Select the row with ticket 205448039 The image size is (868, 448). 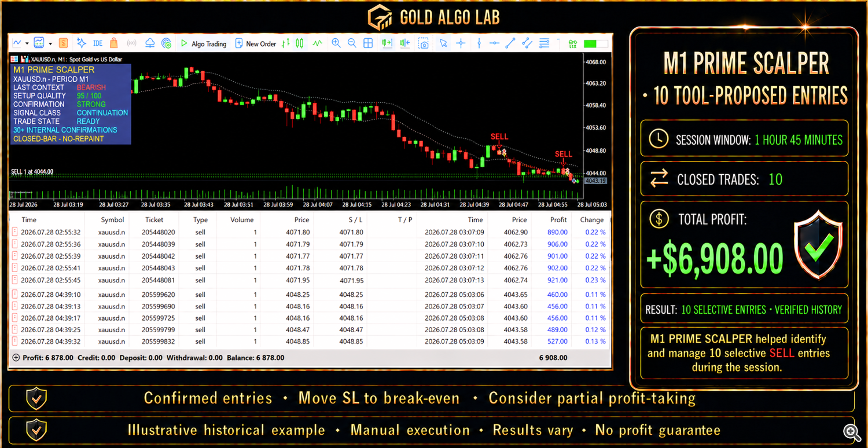point(310,244)
